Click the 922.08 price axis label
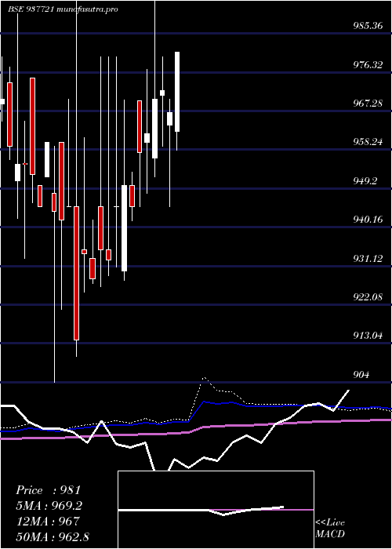392x549 pixels. pyautogui.click(x=368, y=297)
